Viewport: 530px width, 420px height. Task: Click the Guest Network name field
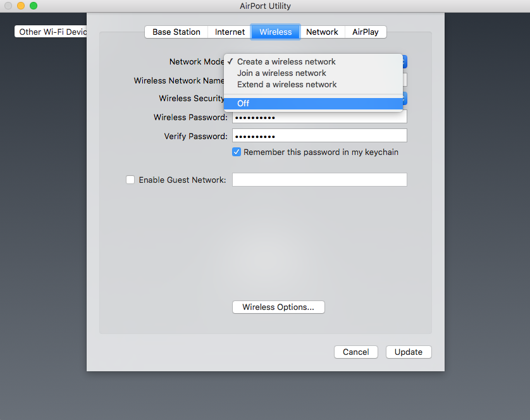tap(319, 180)
